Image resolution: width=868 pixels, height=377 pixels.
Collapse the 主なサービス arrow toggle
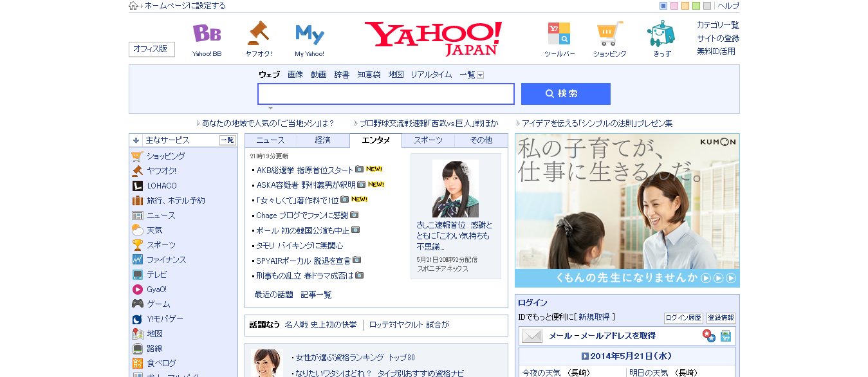pyautogui.click(x=136, y=140)
